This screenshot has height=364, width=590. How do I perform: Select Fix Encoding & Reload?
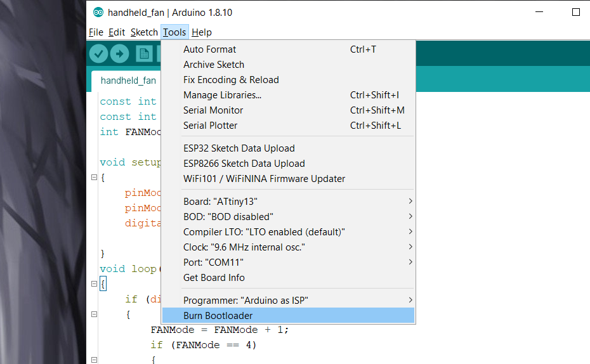[289, 80]
